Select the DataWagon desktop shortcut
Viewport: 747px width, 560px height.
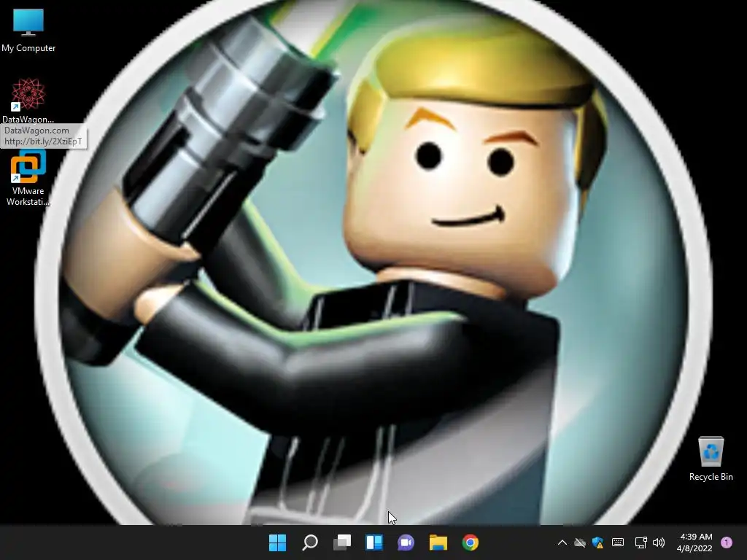tap(28, 101)
